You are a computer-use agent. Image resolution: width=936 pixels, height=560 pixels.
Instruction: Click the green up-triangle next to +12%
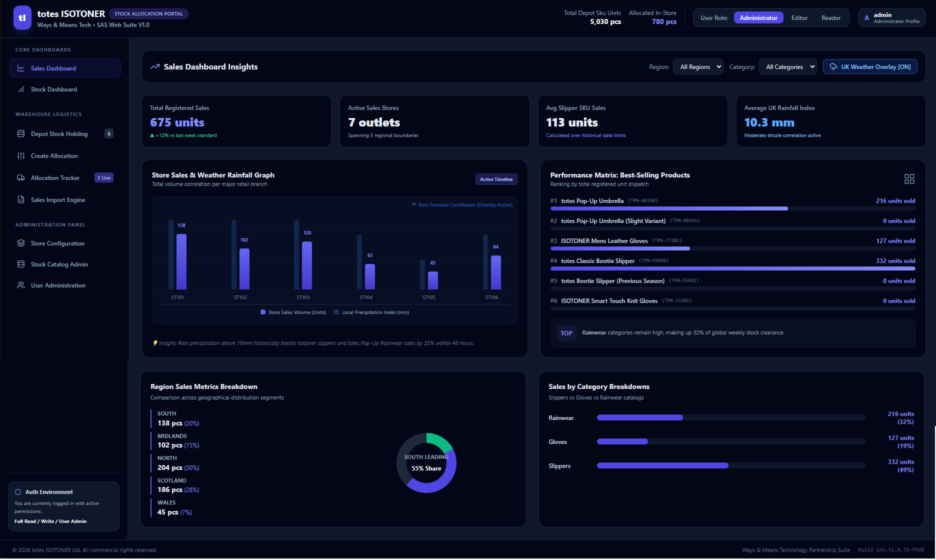[152, 135]
